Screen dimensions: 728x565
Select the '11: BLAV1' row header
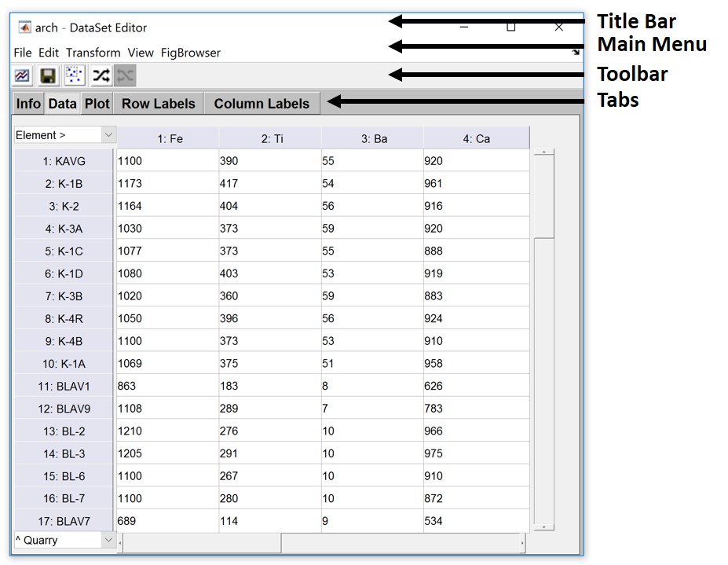tap(64, 387)
